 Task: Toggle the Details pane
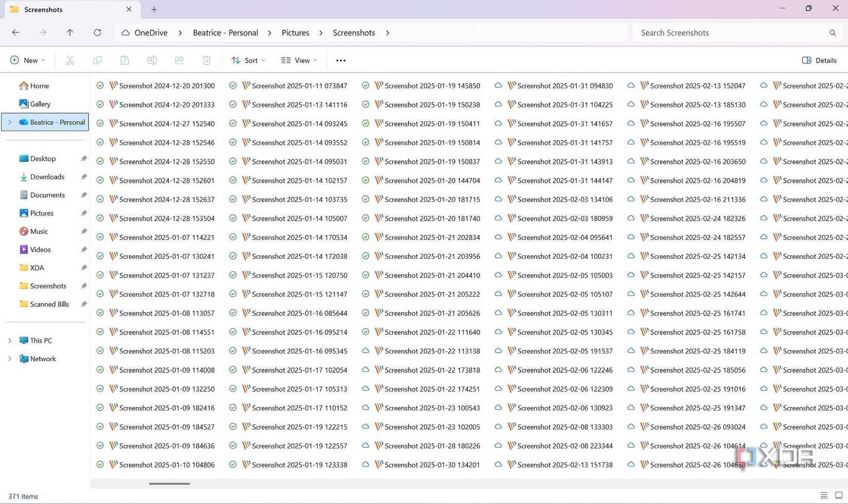point(819,60)
